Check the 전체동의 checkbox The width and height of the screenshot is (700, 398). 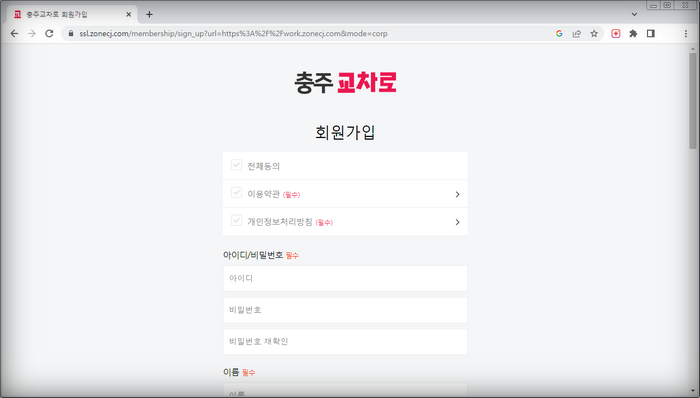[236, 165]
